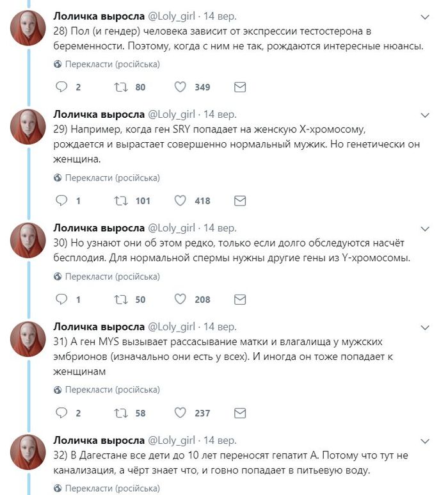Open the 14 вер. timestamp of tweet 31
This screenshot has width=448, height=495.
220,327
